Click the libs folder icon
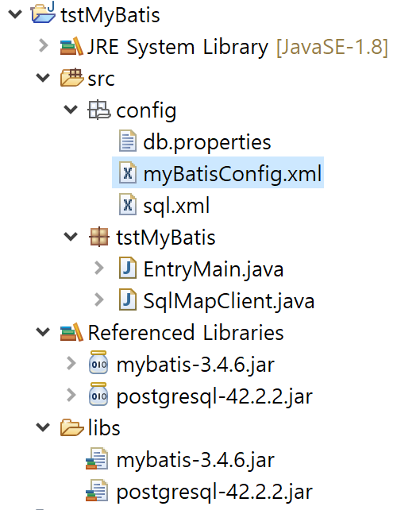This screenshot has height=510, width=420. [x=71, y=427]
